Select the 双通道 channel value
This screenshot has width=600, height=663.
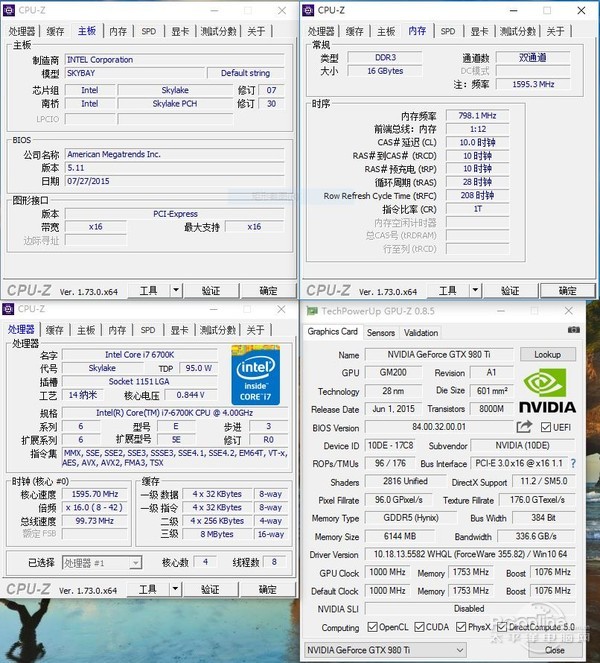tap(533, 57)
